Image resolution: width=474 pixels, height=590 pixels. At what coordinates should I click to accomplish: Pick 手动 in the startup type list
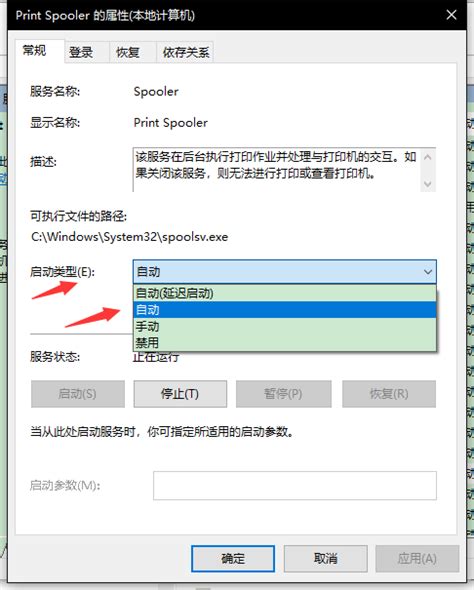tap(285, 327)
